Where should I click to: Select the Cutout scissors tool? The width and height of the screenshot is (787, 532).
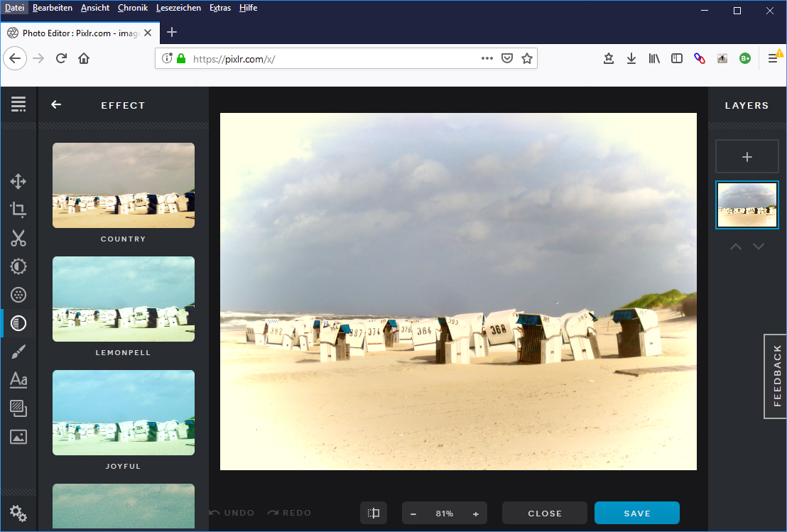[18, 238]
